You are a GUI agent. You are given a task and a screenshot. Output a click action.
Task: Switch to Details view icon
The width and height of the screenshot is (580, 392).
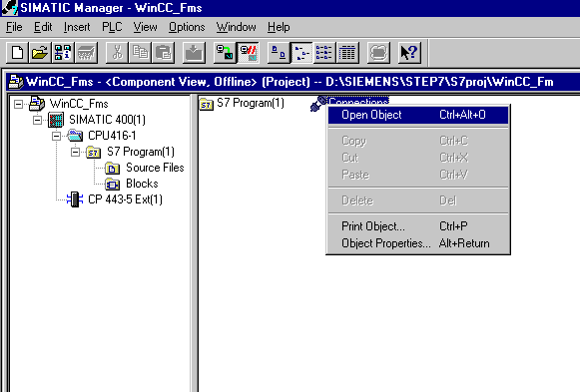coord(347,53)
